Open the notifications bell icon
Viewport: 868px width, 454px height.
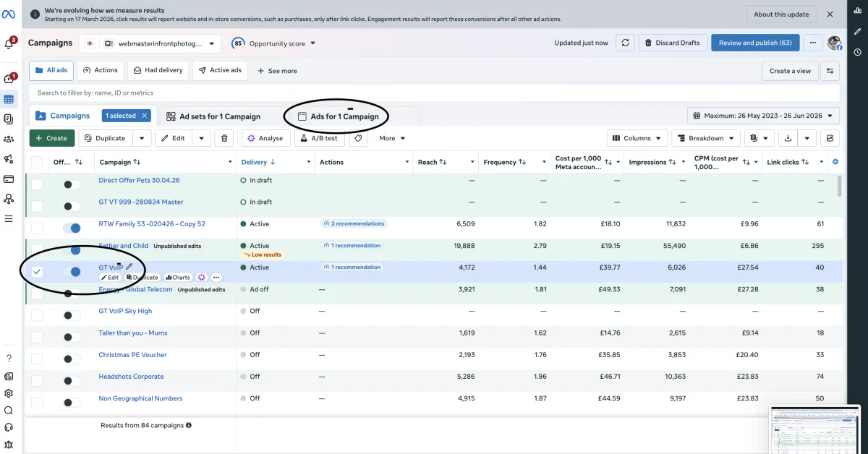point(9,44)
